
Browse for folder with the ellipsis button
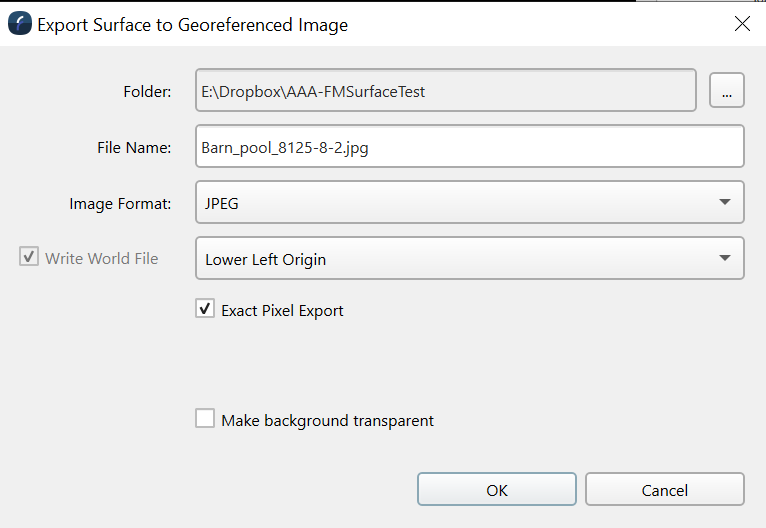click(x=727, y=91)
